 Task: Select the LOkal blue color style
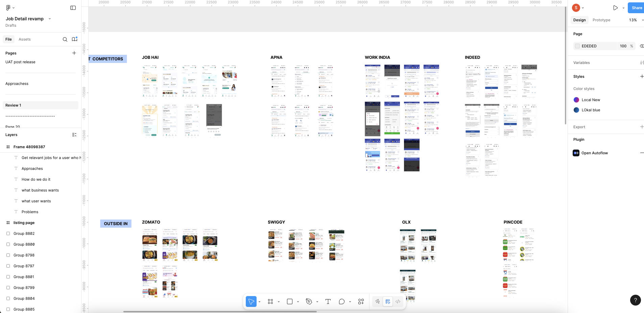[x=591, y=110]
